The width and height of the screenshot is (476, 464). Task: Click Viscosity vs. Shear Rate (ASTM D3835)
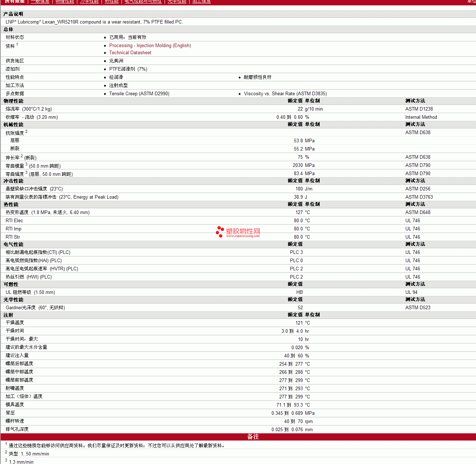tap(285, 94)
